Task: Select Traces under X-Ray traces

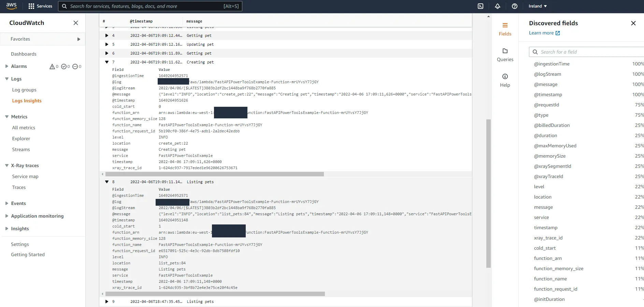Action: click(x=19, y=187)
